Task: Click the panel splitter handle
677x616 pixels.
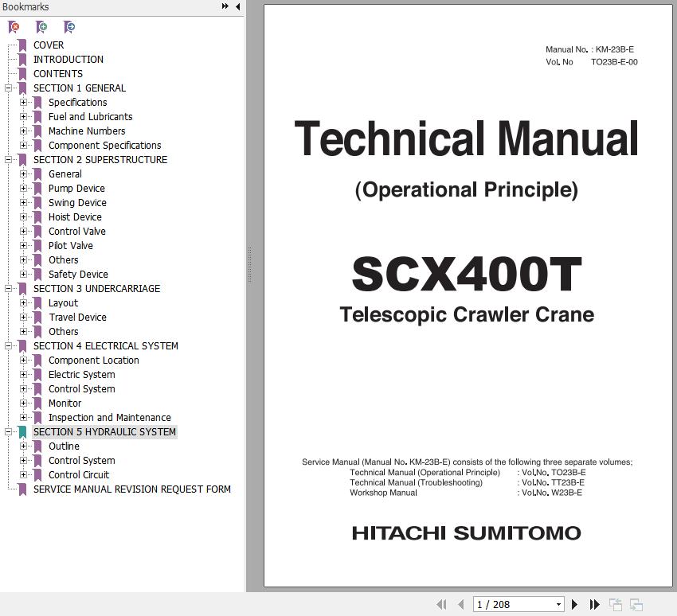Action: (x=250, y=265)
